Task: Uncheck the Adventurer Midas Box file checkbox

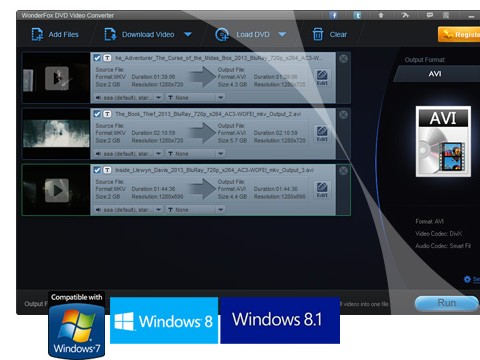Action: 97,58
